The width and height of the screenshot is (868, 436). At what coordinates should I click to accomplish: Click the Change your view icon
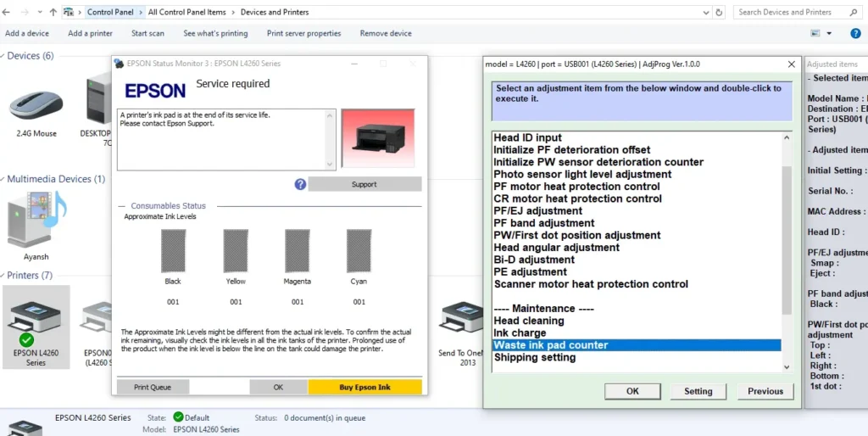(815, 33)
